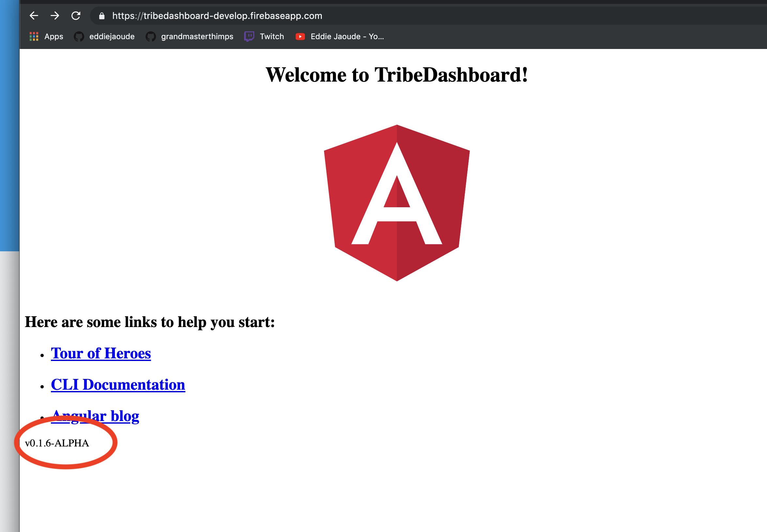Click the GitHub icon beside grandmasterthimps
Image resolution: width=767 pixels, height=532 pixels.
click(x=151, y=36)
